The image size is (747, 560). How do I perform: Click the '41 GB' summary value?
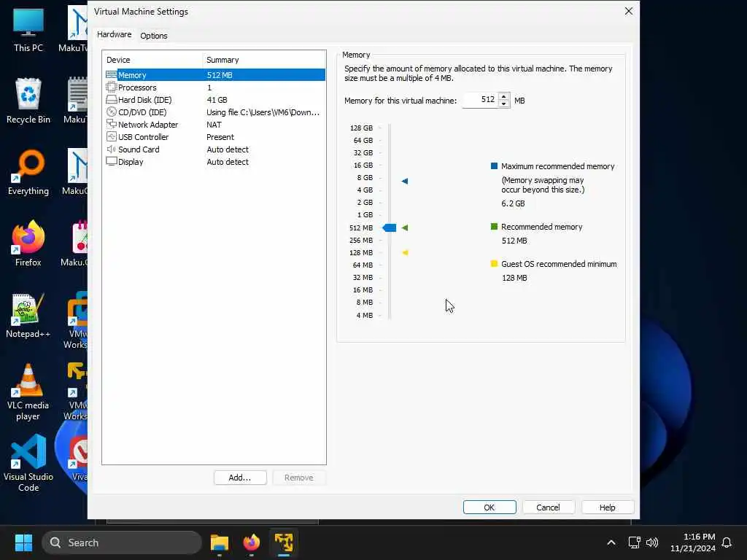(217, 99)
